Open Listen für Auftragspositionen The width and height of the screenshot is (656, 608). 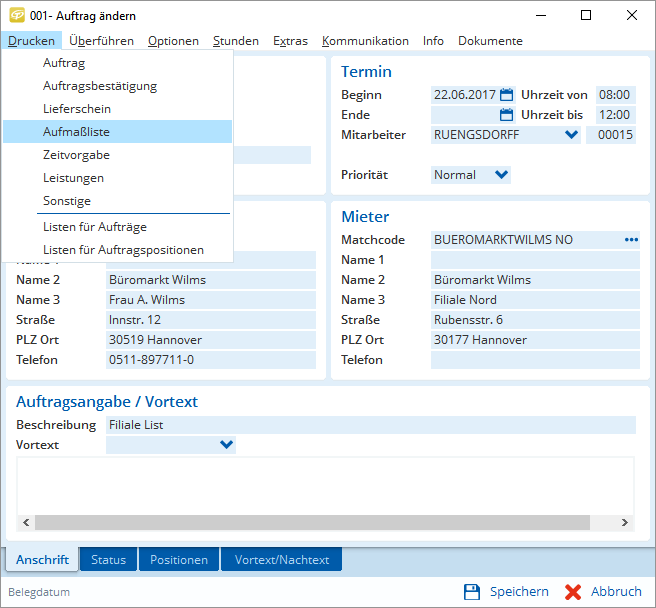(x=118, y=250)
